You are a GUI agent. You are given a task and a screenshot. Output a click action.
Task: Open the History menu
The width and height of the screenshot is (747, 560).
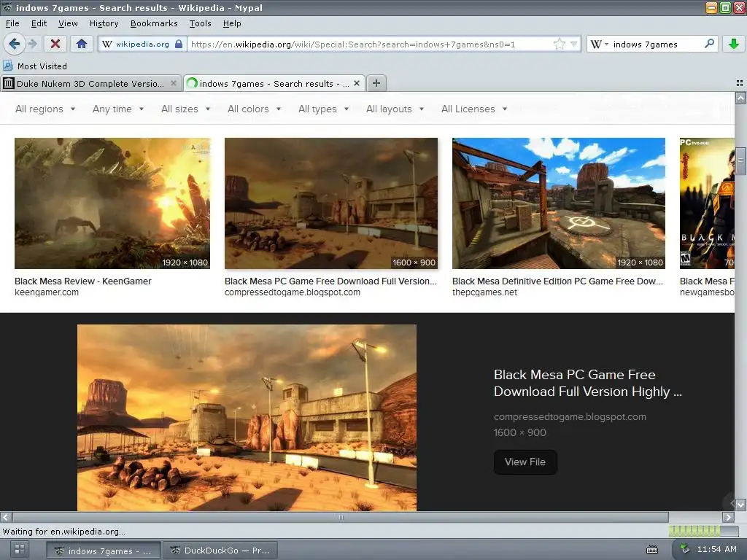pyautogui.click(x=104, y=23)
